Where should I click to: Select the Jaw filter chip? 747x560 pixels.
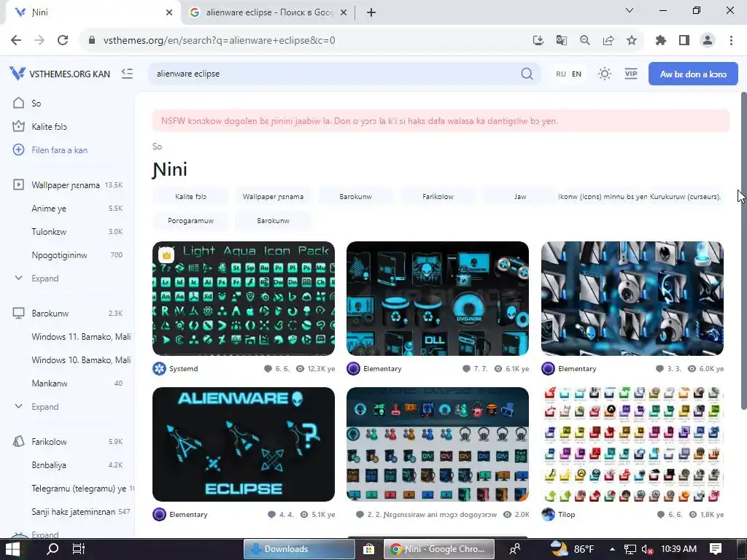coord(520,196)
